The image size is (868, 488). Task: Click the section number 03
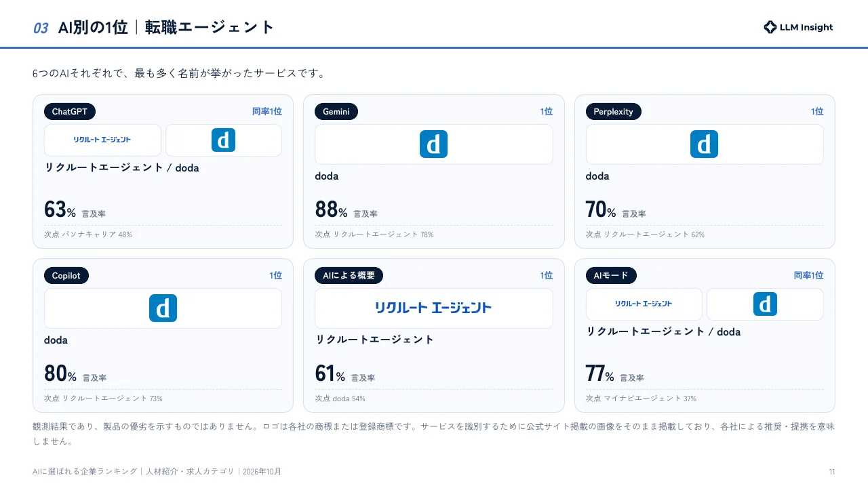point(41,28)
